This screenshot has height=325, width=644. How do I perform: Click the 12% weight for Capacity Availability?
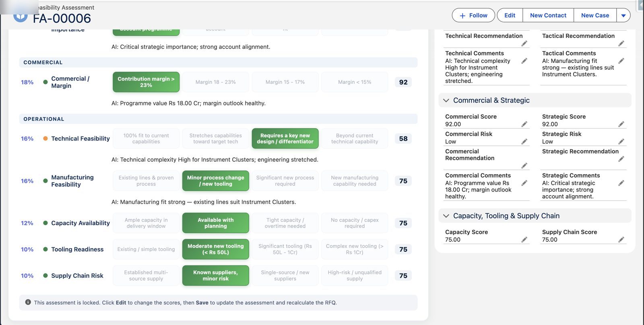point(27,223)
